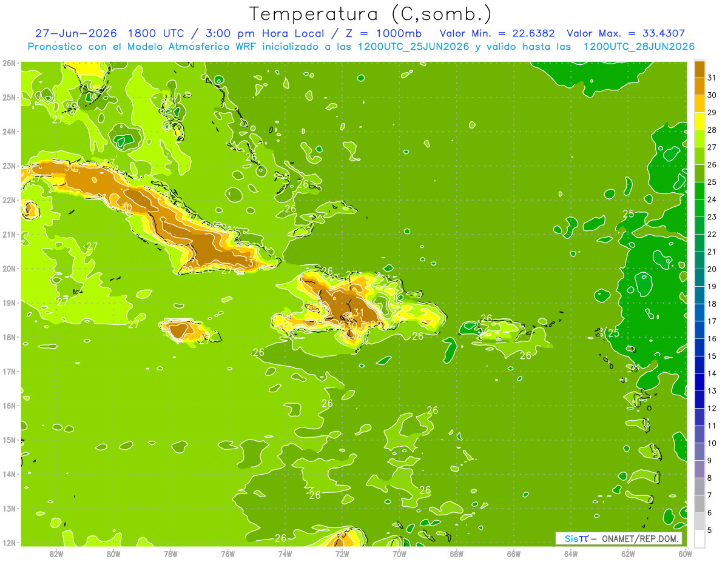The image size is (728, 562).
Task: Click the latitude label 26N
Action: click(x=10, y=63)
